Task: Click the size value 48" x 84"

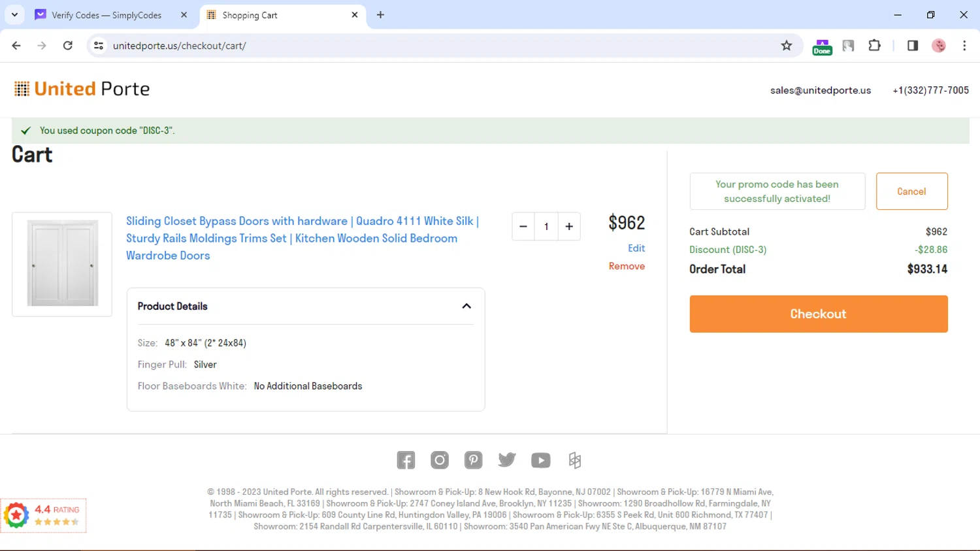Action: 205,343
